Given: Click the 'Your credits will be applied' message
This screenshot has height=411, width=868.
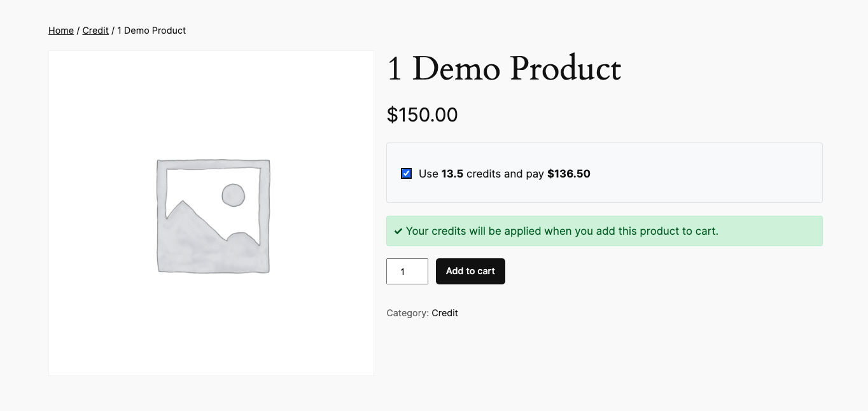Looking at the screenshot, I should pyautogui.click(x=562, y=231).
